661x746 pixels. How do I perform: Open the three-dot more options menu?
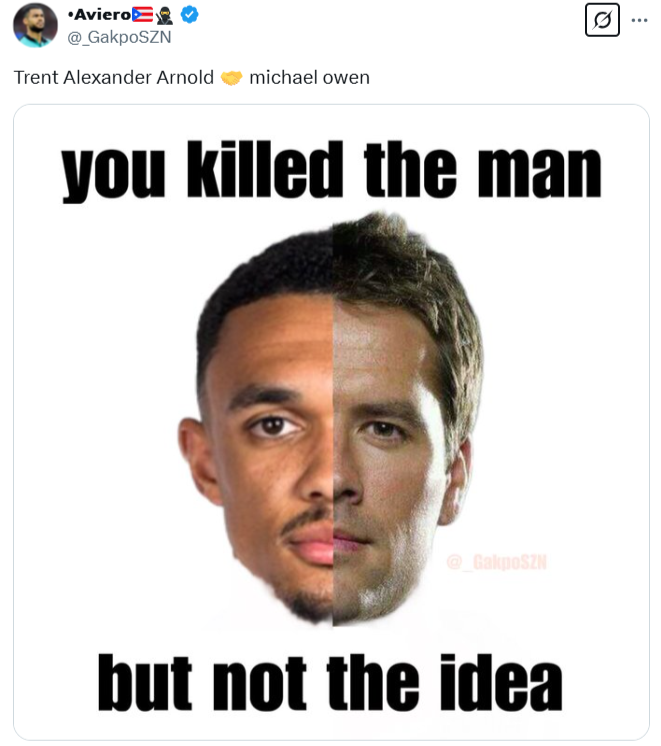(x=639, y=20)
